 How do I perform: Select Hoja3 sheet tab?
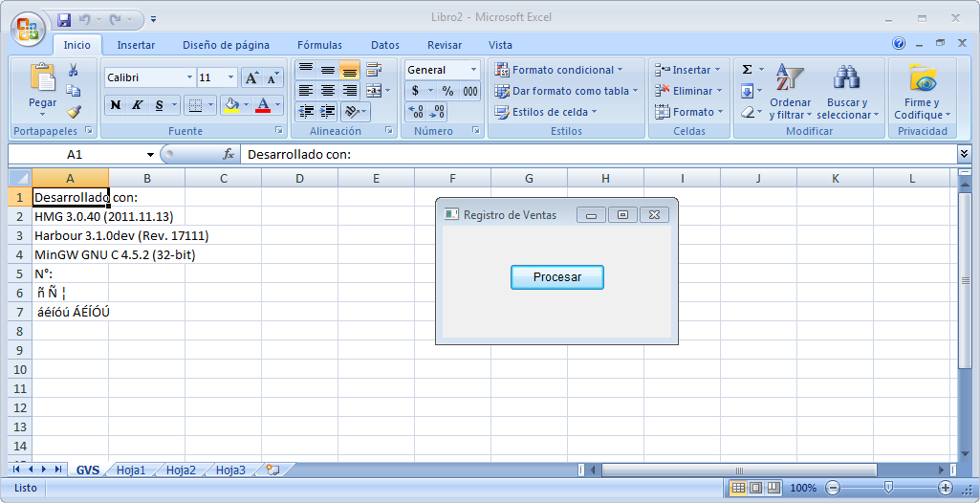[230, 470]
